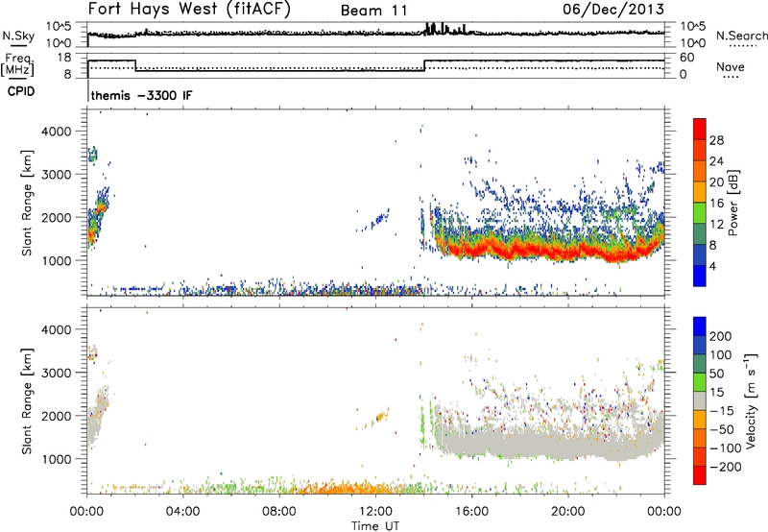This screenshot has width=768, height=532.
Task: Click the velocity panel 'Slant Range [km]' label
Action: (27, 401)
